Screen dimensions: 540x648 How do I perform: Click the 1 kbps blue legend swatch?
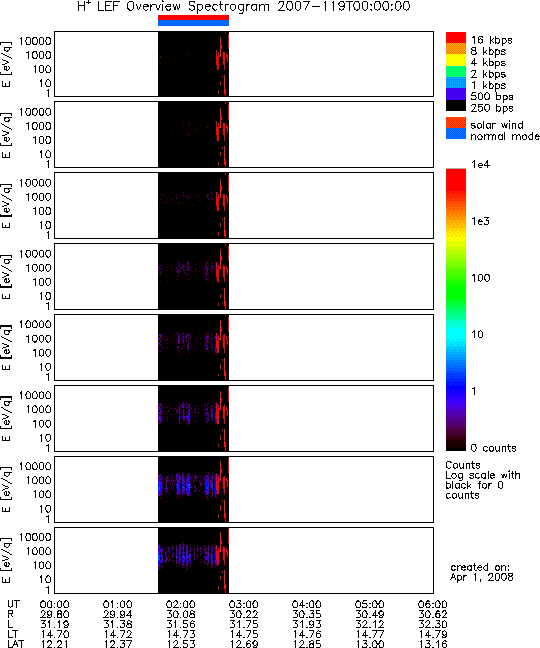[456, 83]
